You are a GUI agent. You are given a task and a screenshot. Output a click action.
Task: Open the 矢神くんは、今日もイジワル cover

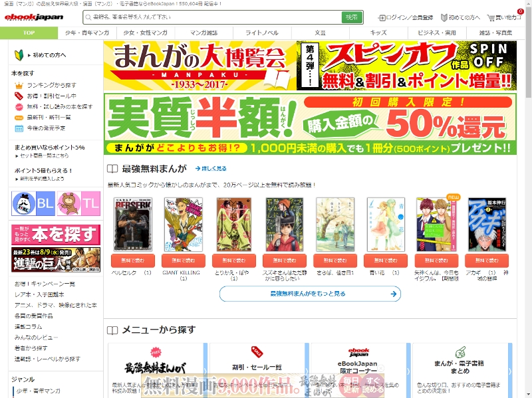pyautogui.click(x=436, y=225)
